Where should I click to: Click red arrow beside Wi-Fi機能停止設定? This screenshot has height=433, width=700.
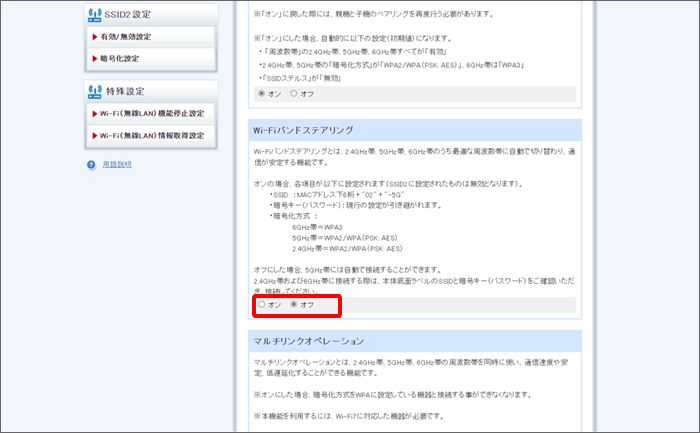pyautogui.click(x=95, y=113)
